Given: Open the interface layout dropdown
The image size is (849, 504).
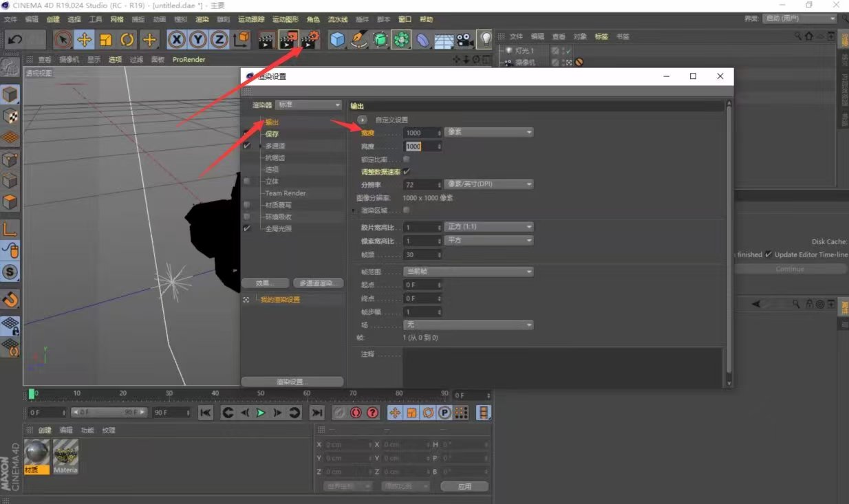Looking at the screenshot, I should (x=800, y=19).
